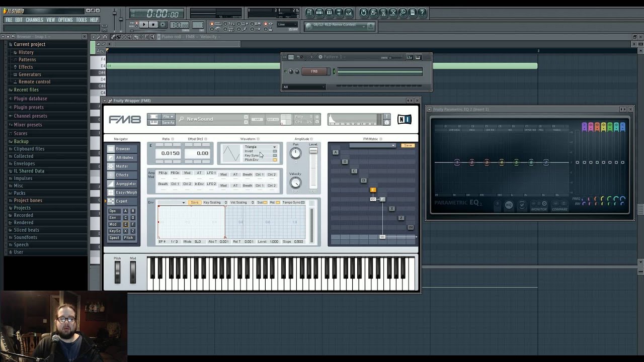Click the operator Velocity knob

295,183
